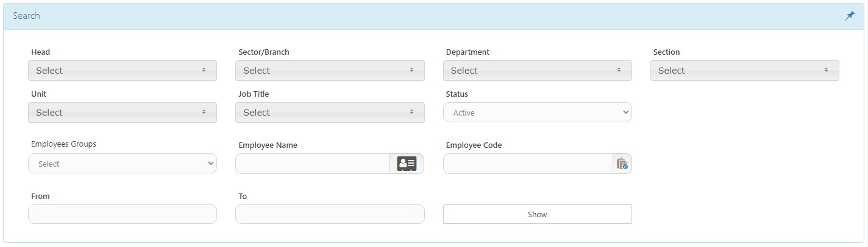Click the pin icon in Search header
The height and width of the screenshot is (247, 868).
coord(850,16)
